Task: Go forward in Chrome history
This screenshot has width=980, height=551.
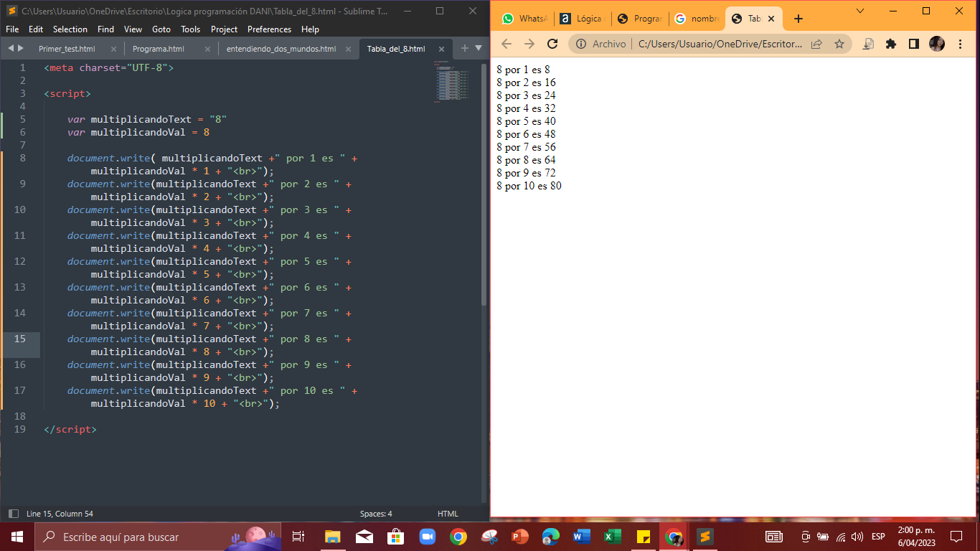Action: [529, 44]
